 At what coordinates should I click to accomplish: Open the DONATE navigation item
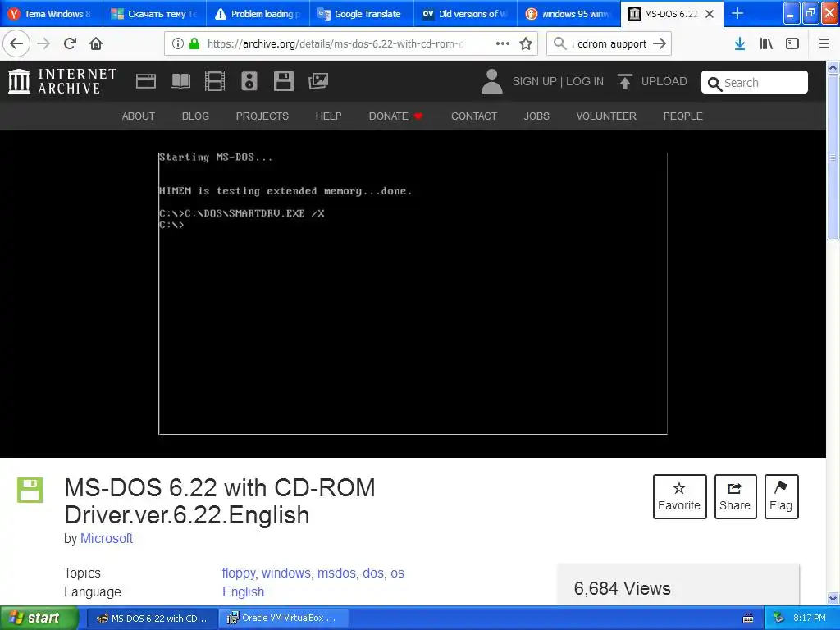tap(396, 116)
